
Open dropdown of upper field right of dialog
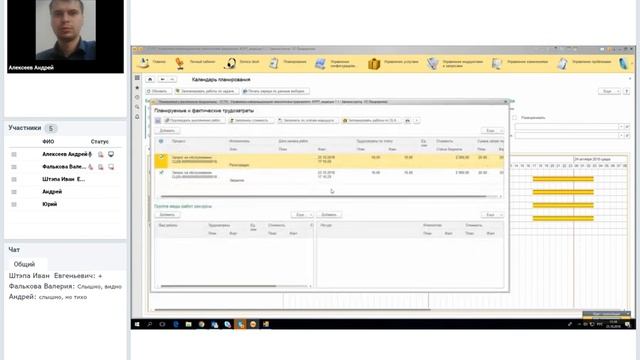click(x=621, y=127)
